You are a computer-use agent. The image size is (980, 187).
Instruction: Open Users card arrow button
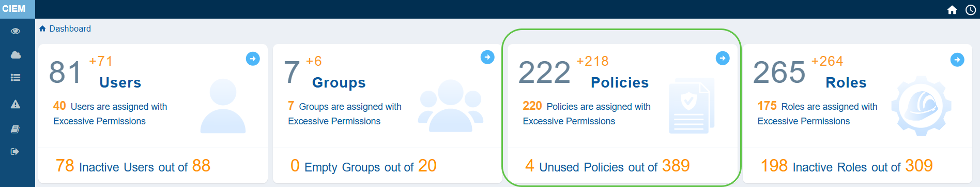pos(253,59)
